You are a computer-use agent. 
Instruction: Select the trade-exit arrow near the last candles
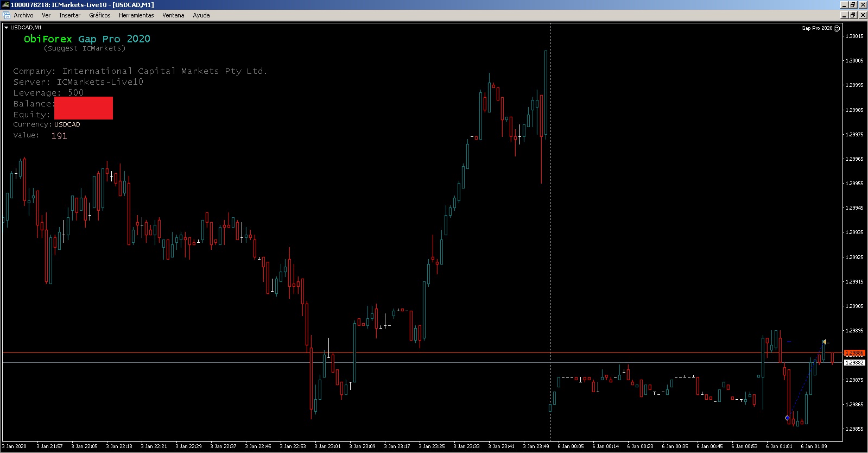point(825,342)
